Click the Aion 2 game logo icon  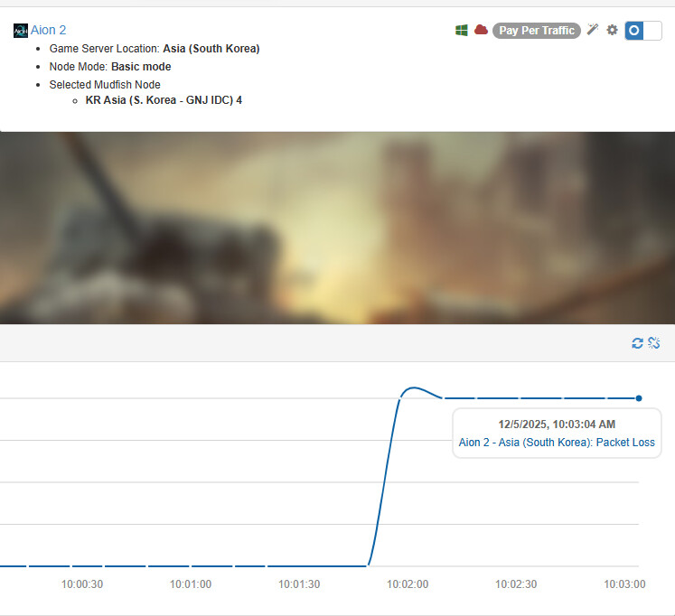click(x=21, y=31)
